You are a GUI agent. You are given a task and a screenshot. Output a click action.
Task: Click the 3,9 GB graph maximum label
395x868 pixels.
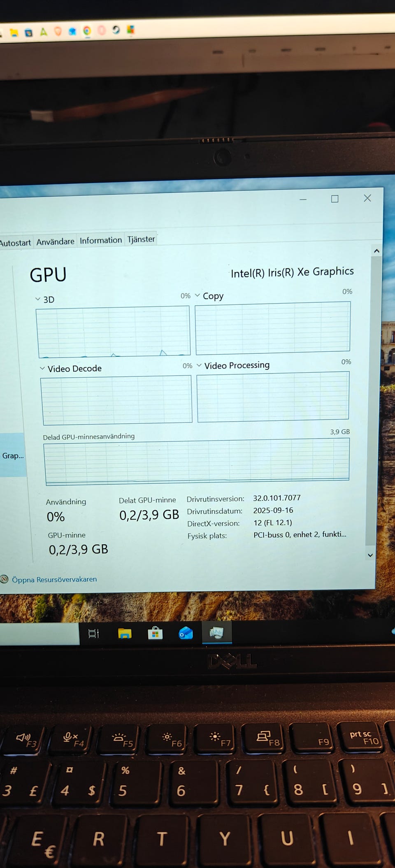(340, 432)
